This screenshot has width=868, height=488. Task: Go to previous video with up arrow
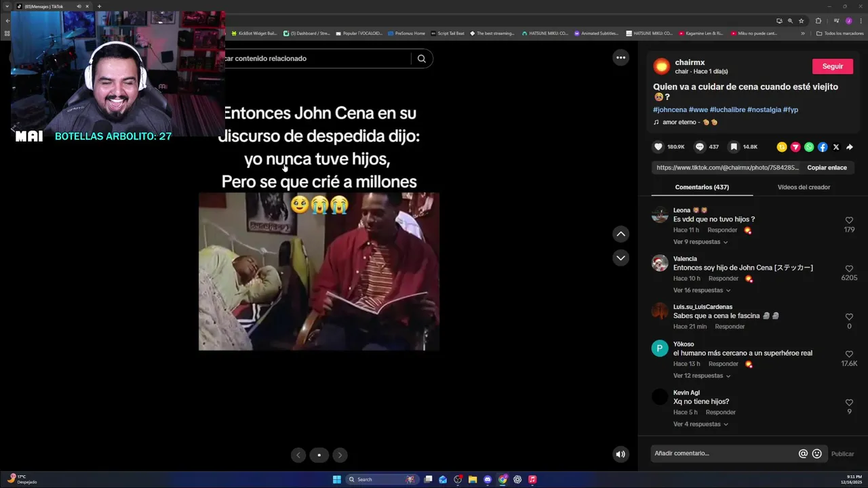[x=620, y=234]
